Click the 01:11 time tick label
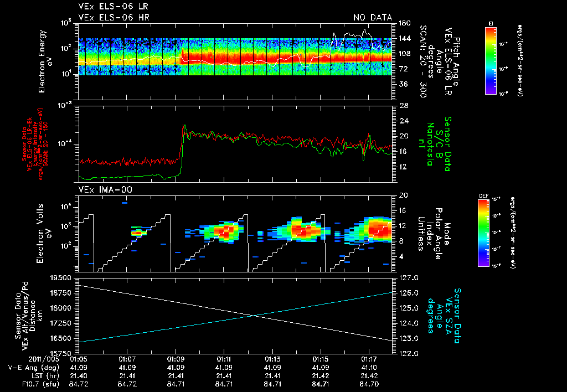Viewport: 567px width, 392px height. [224, 360]
